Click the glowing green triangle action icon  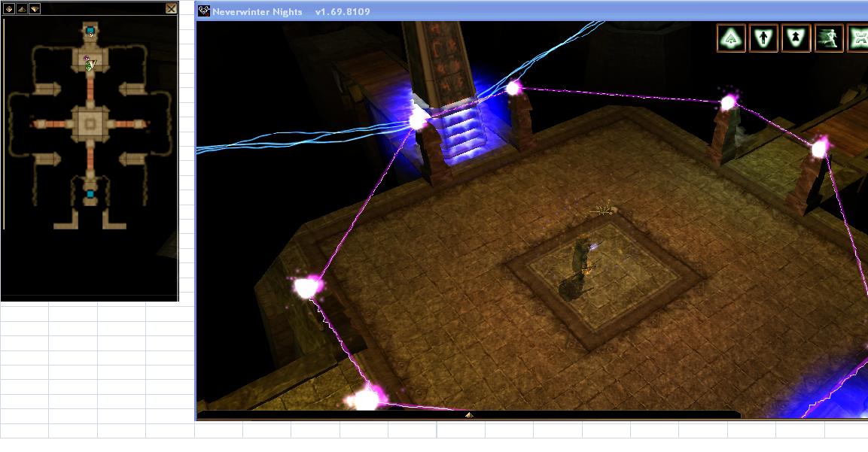(x=731, y=38)
